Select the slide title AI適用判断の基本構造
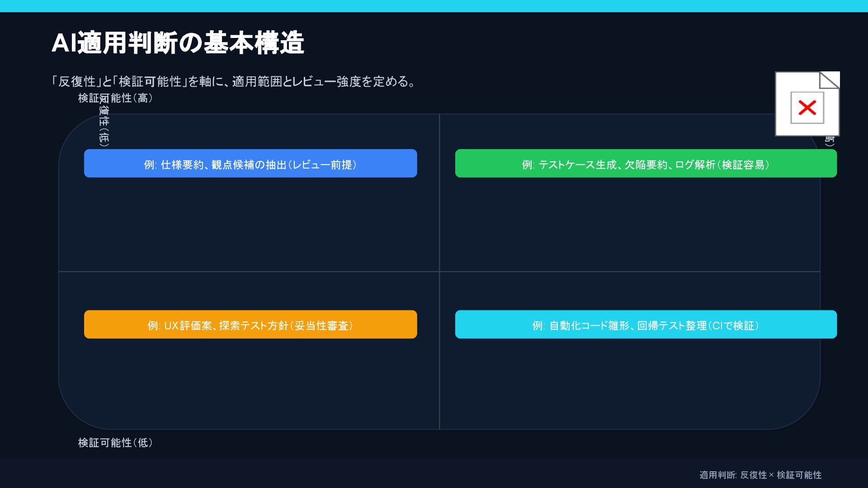This screenshot has width=868, height=488. click(x=177, y=43)
